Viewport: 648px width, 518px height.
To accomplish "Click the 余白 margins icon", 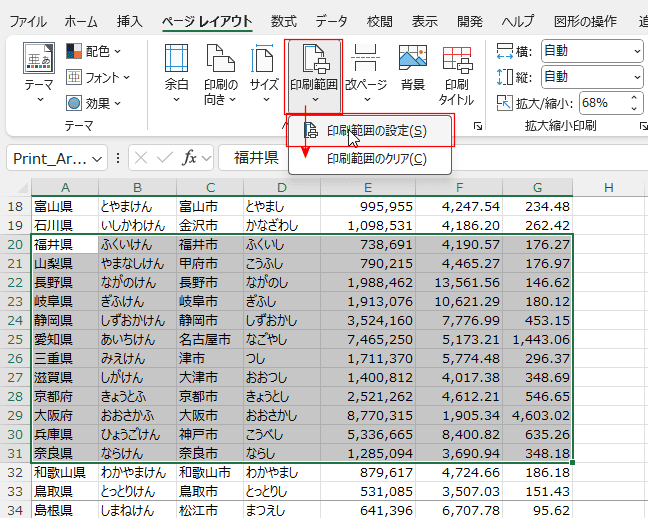I will tap(176, 59).
